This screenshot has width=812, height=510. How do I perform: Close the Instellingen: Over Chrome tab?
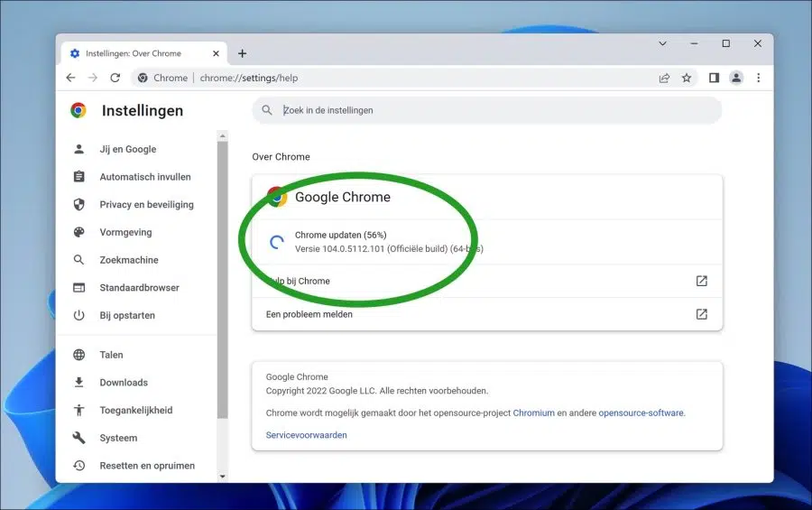(x=216, y=53)
